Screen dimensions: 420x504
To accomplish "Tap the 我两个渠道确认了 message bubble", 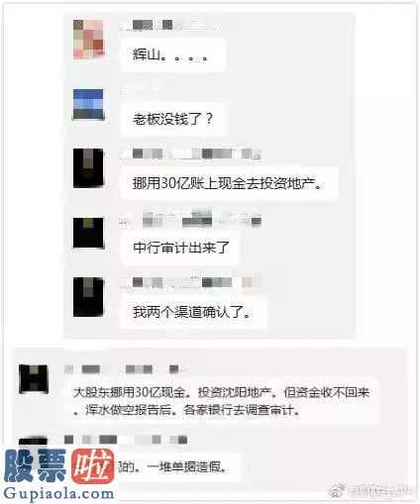I will [193, 312].
